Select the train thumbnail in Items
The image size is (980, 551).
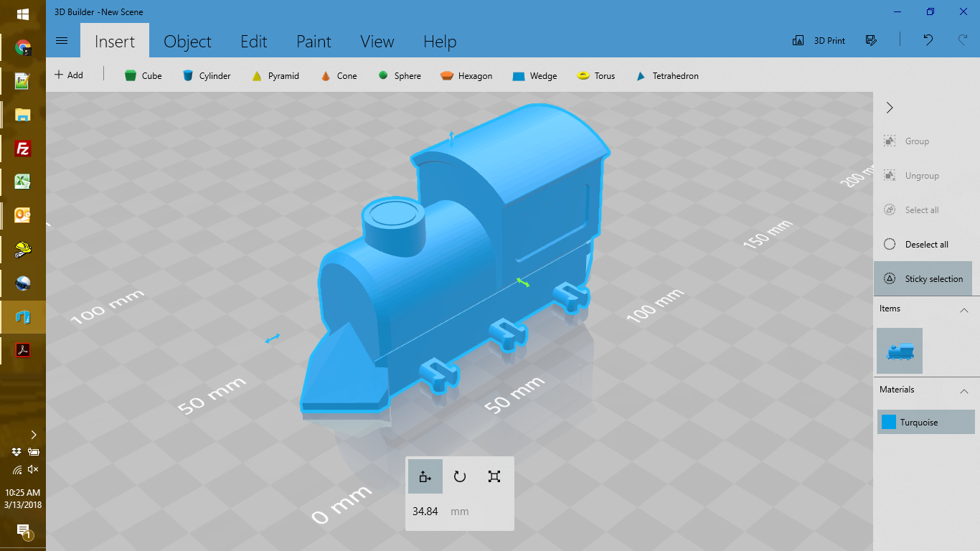(x=900, y=351)
